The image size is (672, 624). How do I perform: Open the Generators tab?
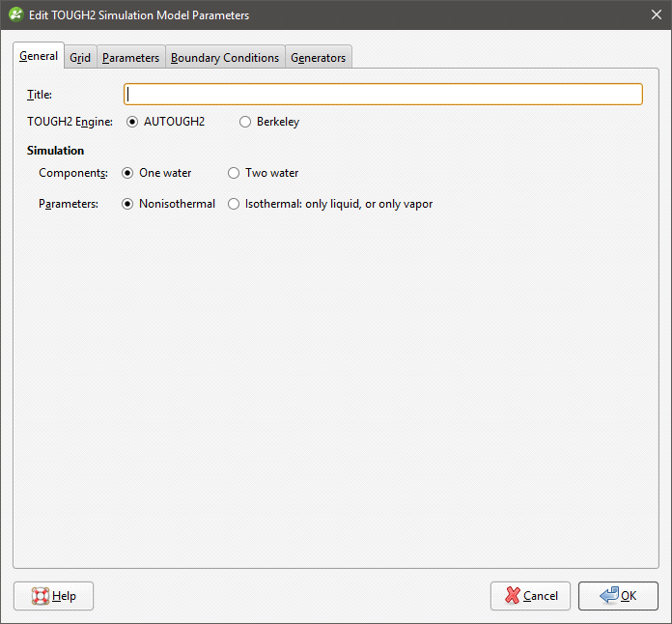coord(318,57)
